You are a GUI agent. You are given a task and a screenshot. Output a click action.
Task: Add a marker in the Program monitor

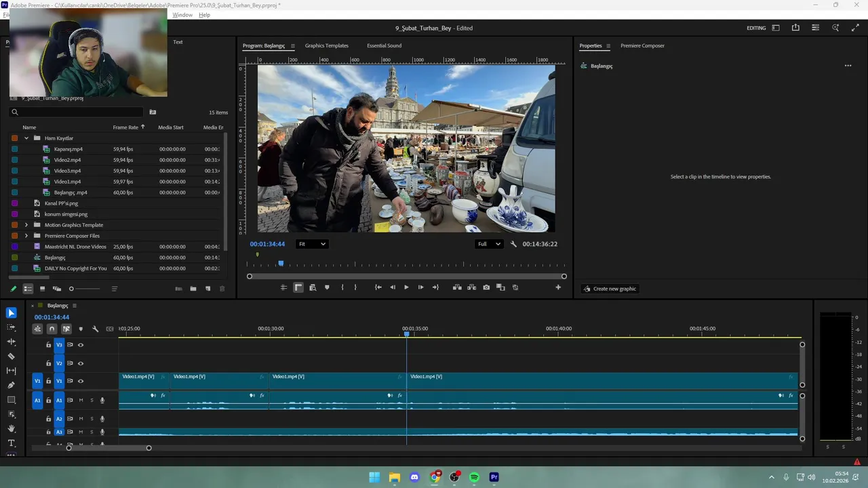click(327, 287)
